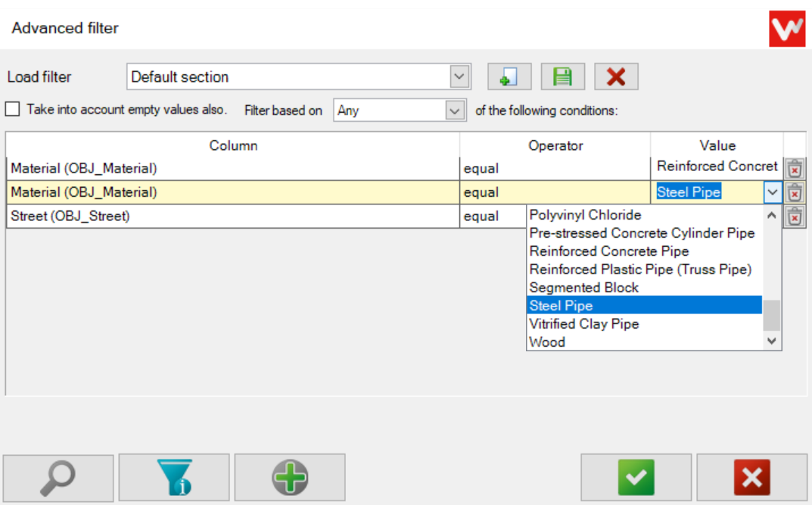The width and height of the screenshot is (812, 505).
Task: Click the filter info icon at bottom
Action: tap(174, 477)
